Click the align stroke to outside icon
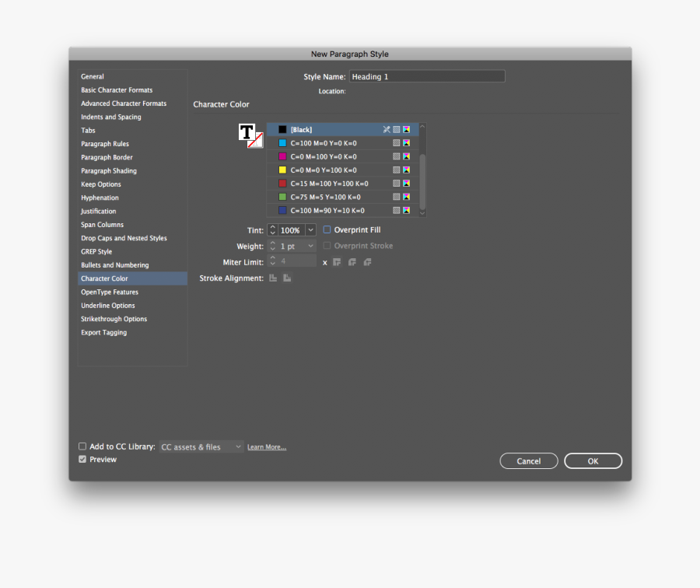The image size is (700, 588). 286,278
